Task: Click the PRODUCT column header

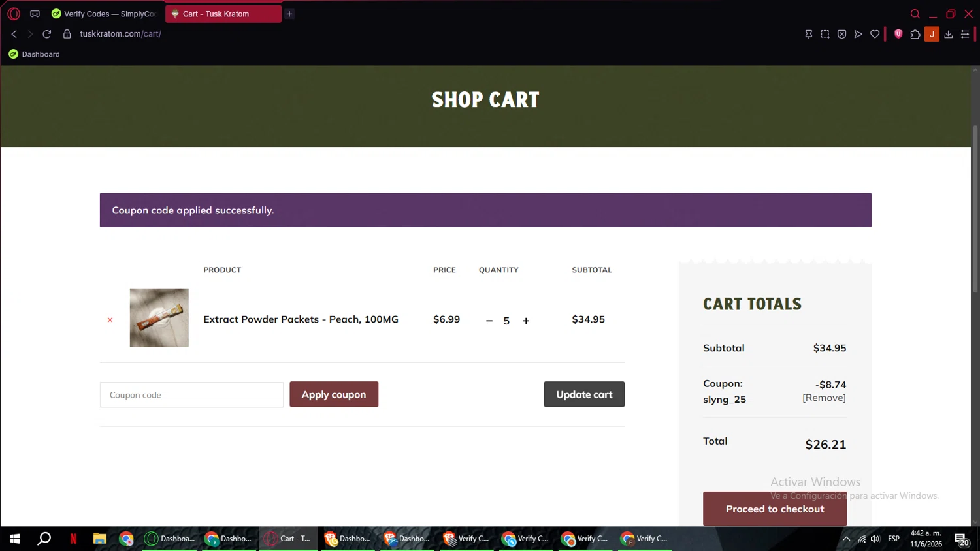Action: [222, 270]
